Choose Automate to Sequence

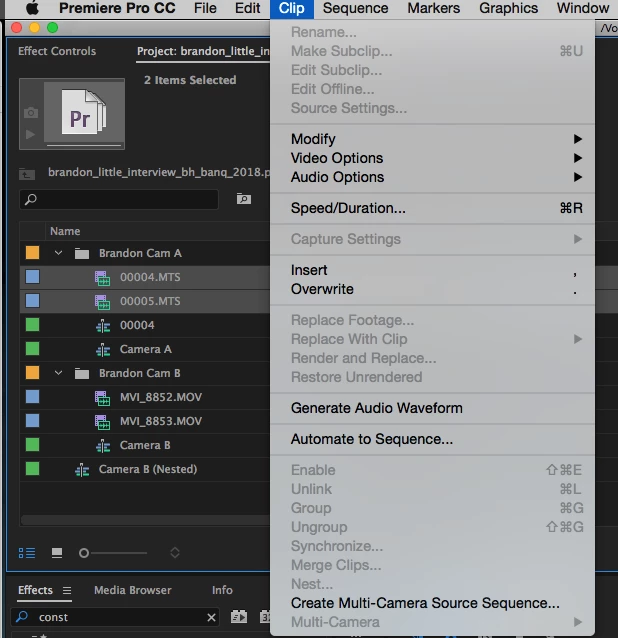432,439
